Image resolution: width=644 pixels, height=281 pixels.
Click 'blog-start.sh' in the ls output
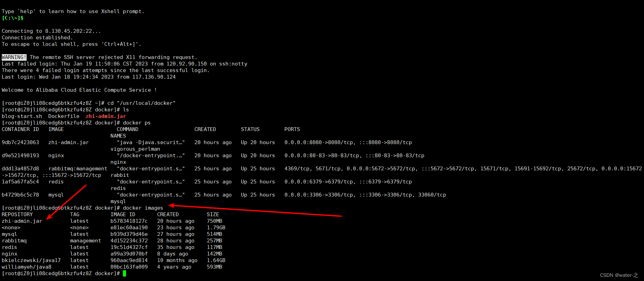click(x=22, y=116)
